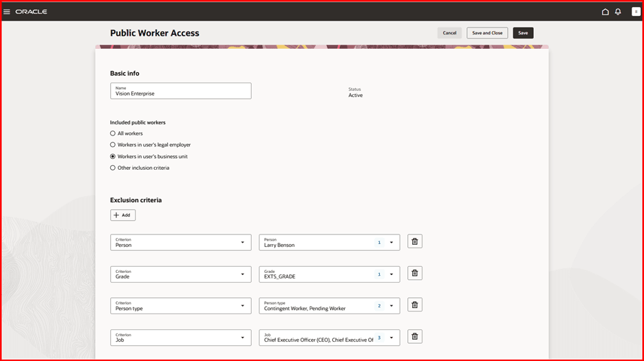Viewport: 644px width, 361px height.
Task: Open the Criterion dropdown showing Job
Action: coord(181,338)
